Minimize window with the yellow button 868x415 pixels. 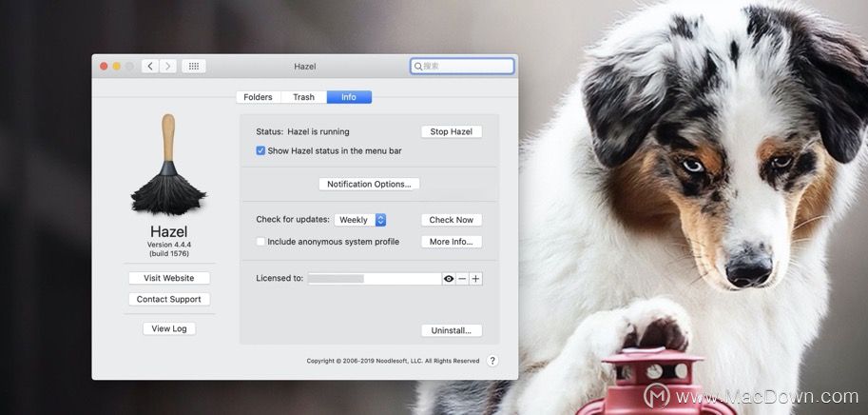117,66
